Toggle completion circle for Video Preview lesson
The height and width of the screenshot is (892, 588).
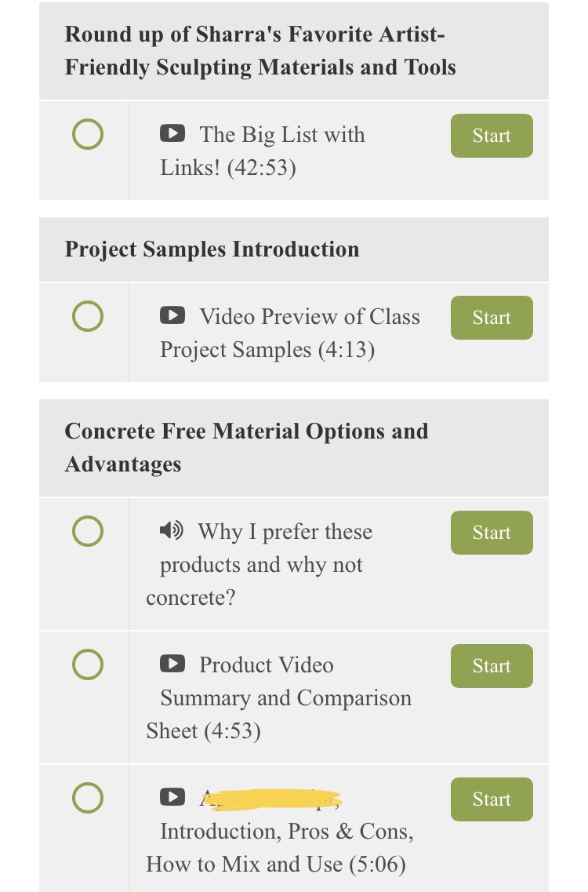pos(88,316)
